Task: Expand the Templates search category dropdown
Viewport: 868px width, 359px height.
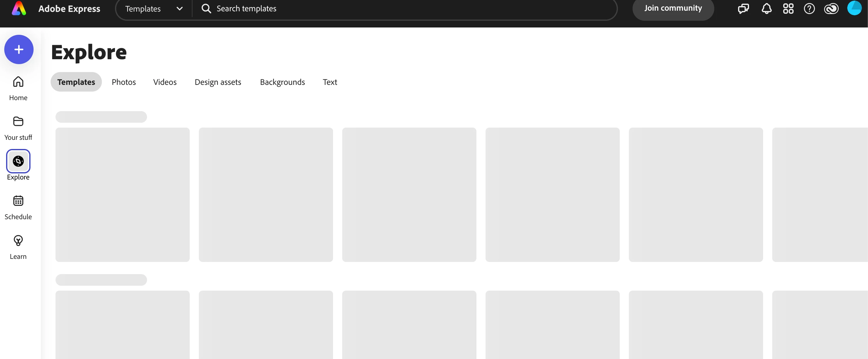Action: click(x=154, y=9)
